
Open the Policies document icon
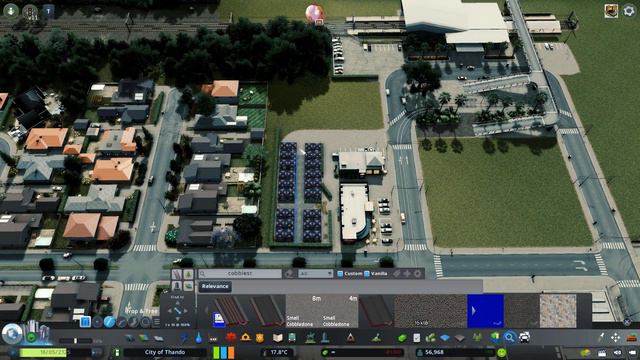[416, 338]
